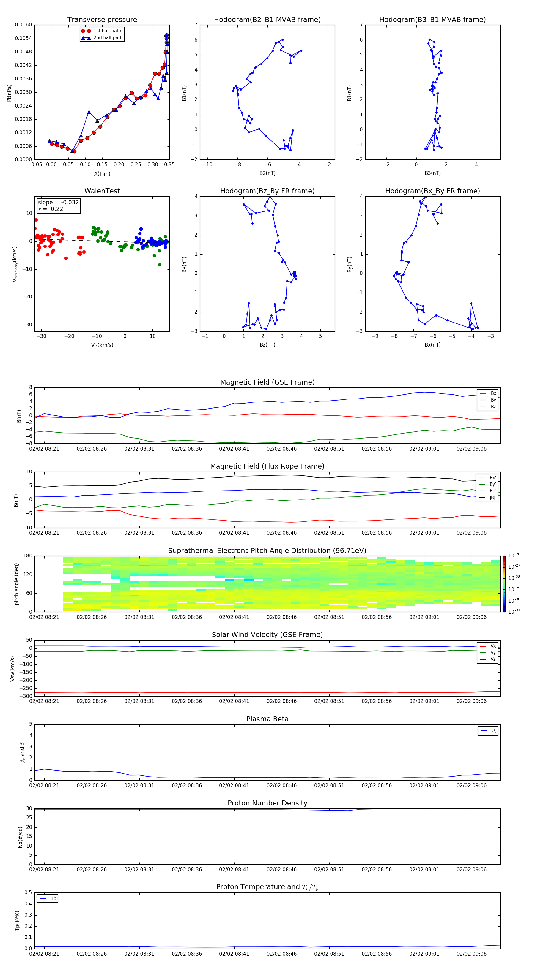535x980 pixels.
Task: Click the red Vx curve in velocity panel
Action: 267,693
